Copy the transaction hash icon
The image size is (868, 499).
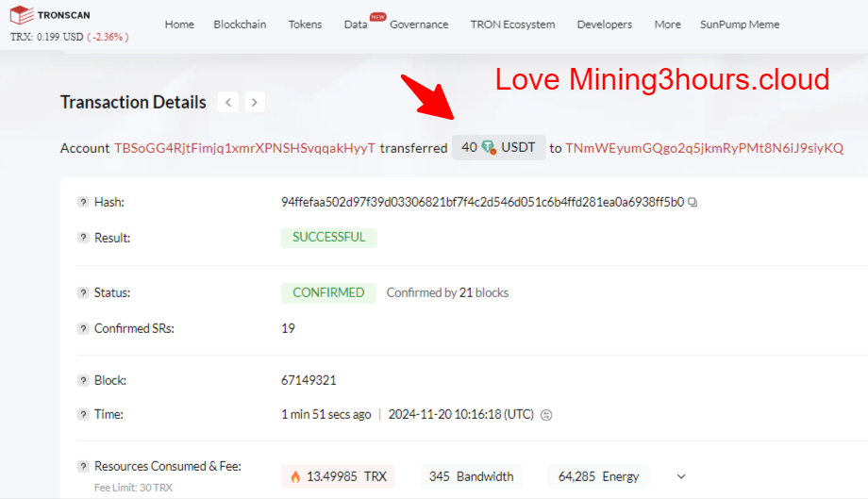(693, 203)
